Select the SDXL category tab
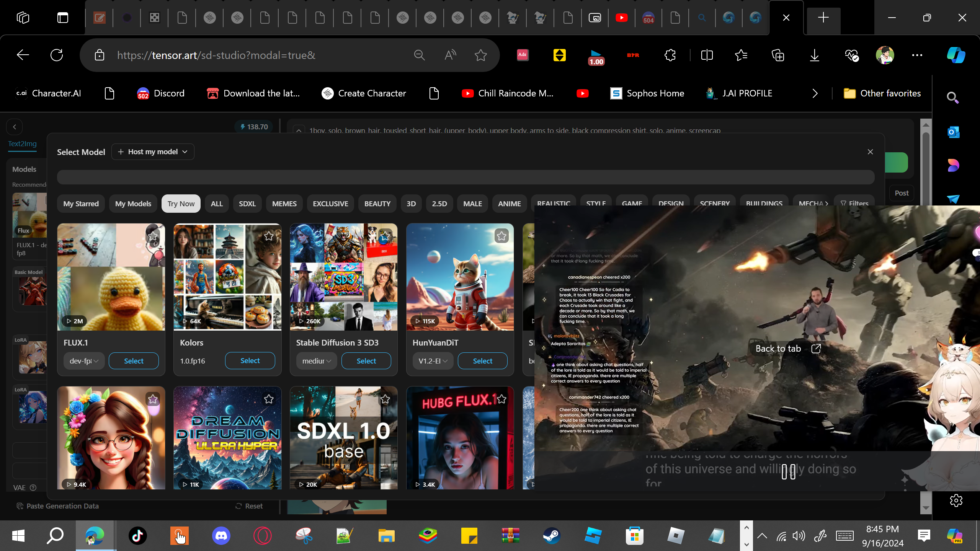 (247, 204)
